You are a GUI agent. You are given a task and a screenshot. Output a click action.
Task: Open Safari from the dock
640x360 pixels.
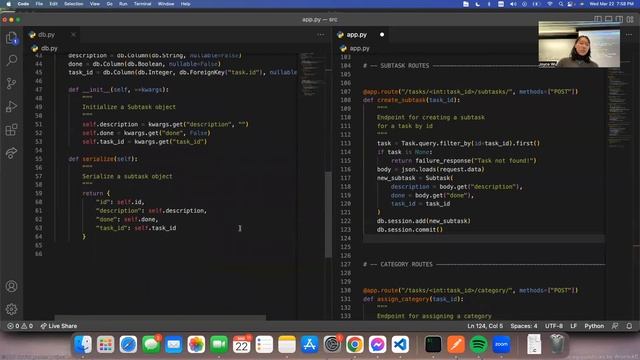(128, 344)
